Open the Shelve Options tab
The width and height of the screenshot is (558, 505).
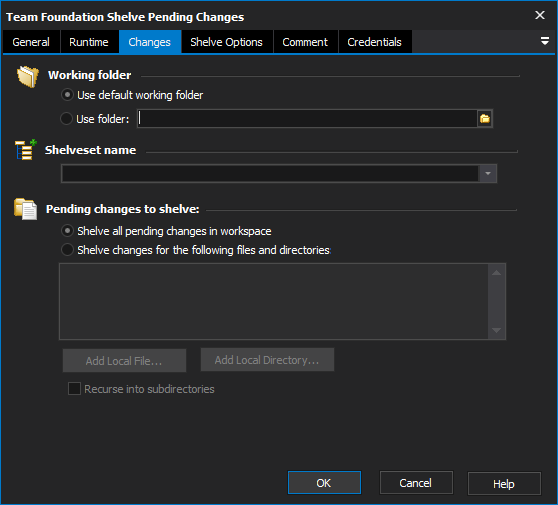227,42
